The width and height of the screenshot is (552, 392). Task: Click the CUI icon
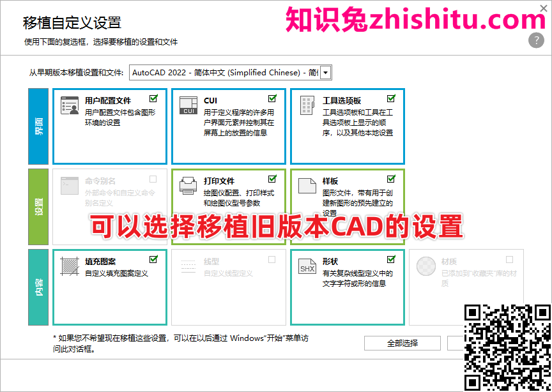(188, 105)
